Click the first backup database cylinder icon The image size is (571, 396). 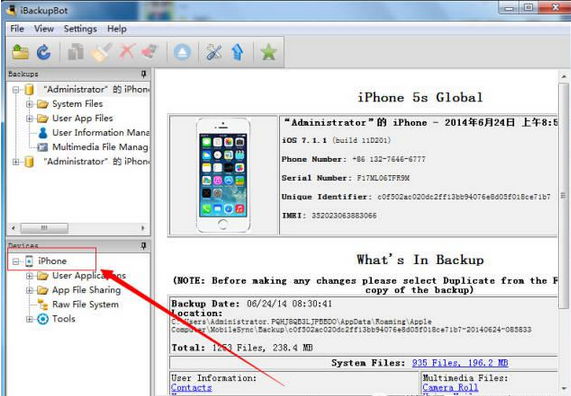coord(29,89)
